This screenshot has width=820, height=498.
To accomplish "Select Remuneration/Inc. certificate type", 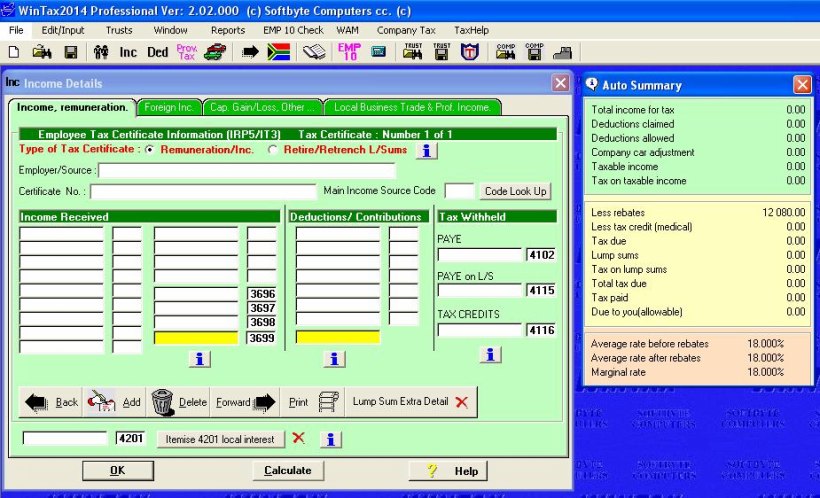I will 150,150.
